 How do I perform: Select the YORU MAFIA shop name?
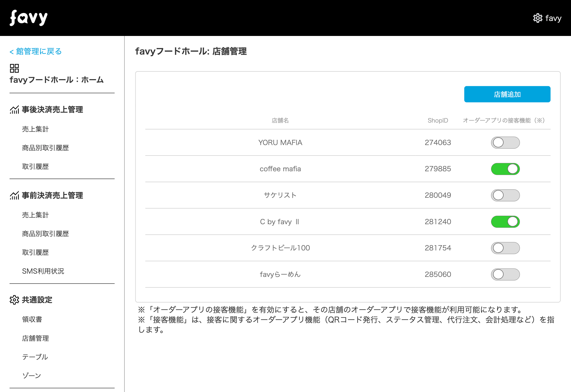coord(280,143)
